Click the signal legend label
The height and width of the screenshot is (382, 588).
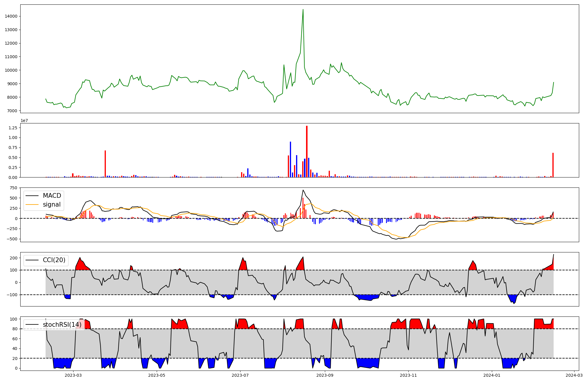(52, 205)
